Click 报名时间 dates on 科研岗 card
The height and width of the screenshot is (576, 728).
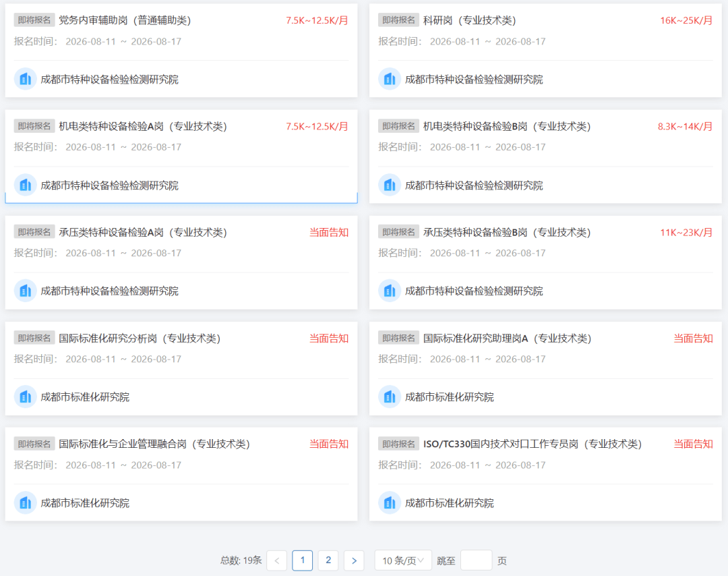click(x=487, y=41)
